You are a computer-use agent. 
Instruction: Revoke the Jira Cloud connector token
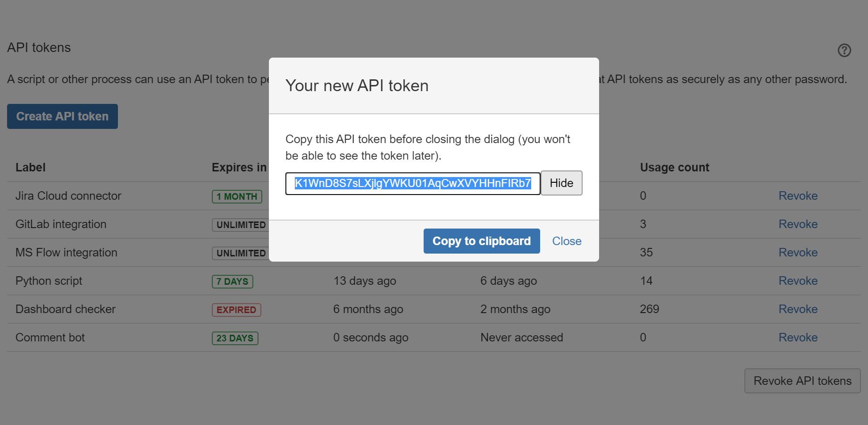(798, 195)
